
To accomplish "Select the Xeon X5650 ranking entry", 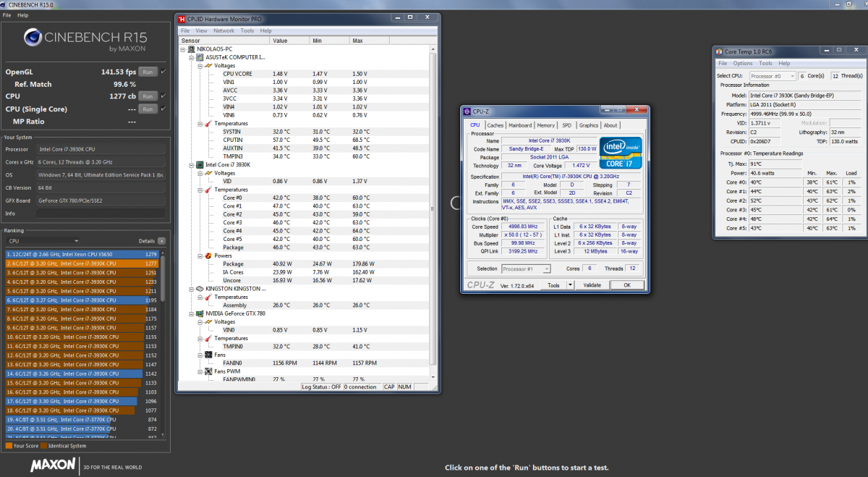I will pyautogui.click(x=82, y=254).
